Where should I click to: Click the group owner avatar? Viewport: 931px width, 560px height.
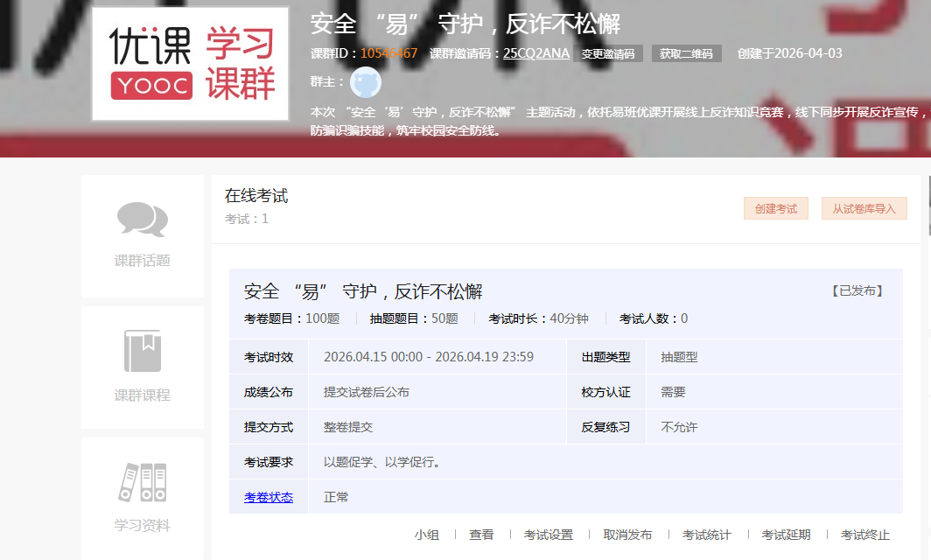point(365,82)
